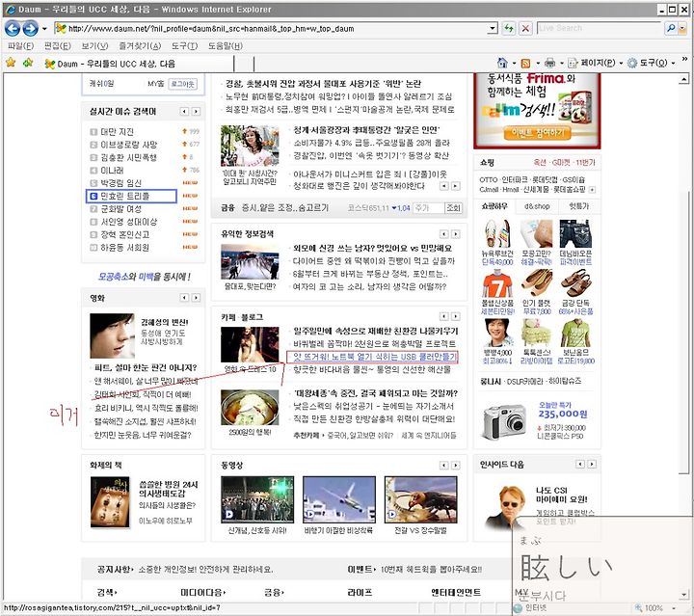This screenshot has height=616, width=694.
Task: Open the USB 쿨러만들기 blog link
Action: pos(374,357)
